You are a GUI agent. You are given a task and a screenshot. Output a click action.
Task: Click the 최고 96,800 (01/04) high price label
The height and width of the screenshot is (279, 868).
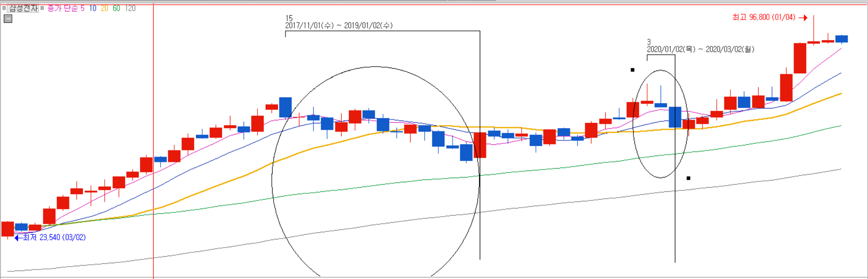(x=763, y=17)
